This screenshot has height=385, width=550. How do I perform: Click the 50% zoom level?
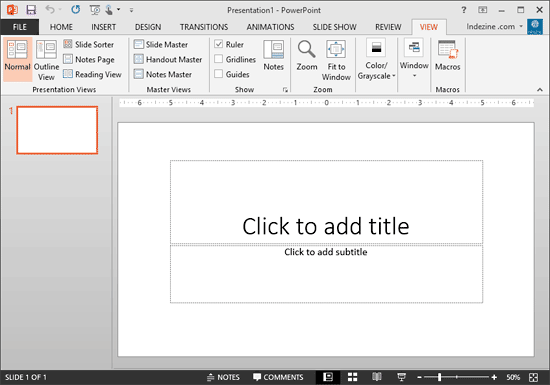513,377
